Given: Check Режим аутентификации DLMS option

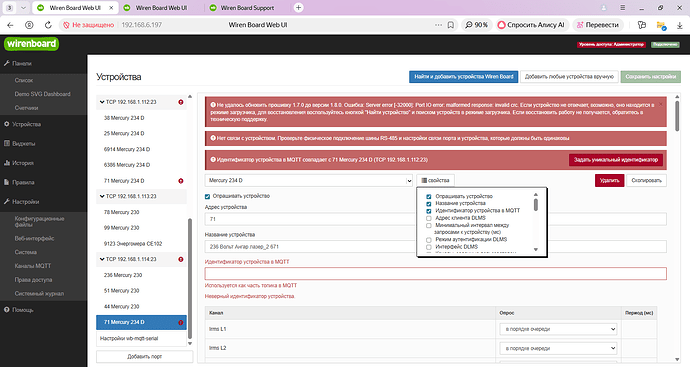Looking at the screenshot, I should coord(429,240).
